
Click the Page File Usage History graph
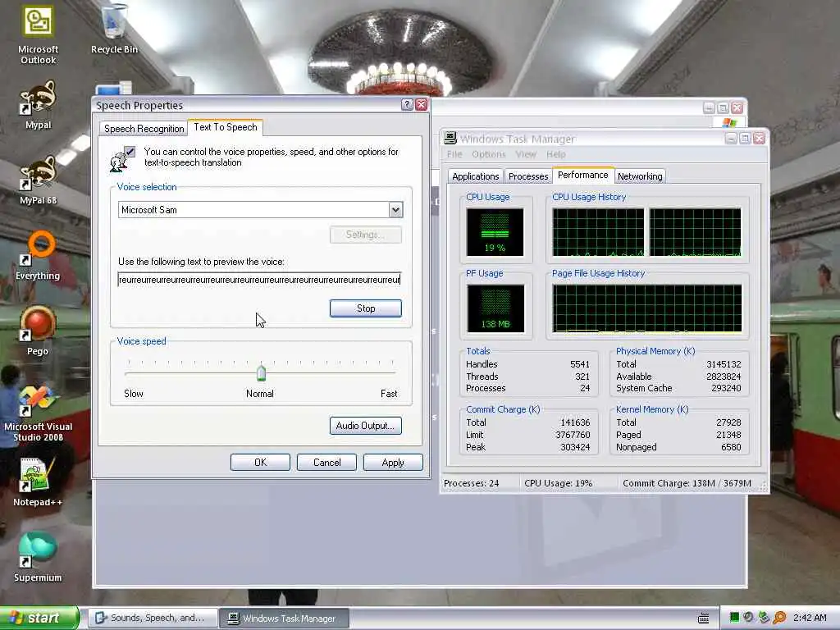tap(647, 308)
